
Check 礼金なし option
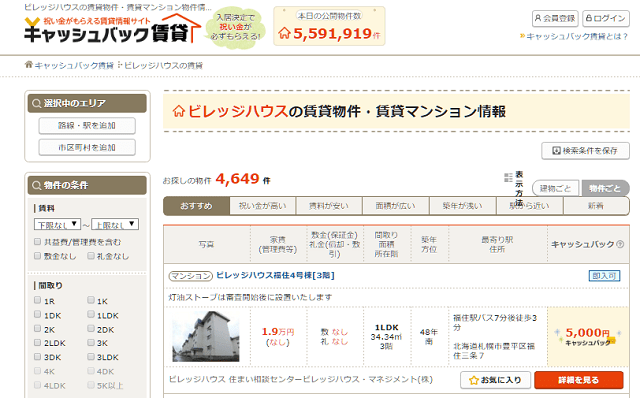point(91,256)
